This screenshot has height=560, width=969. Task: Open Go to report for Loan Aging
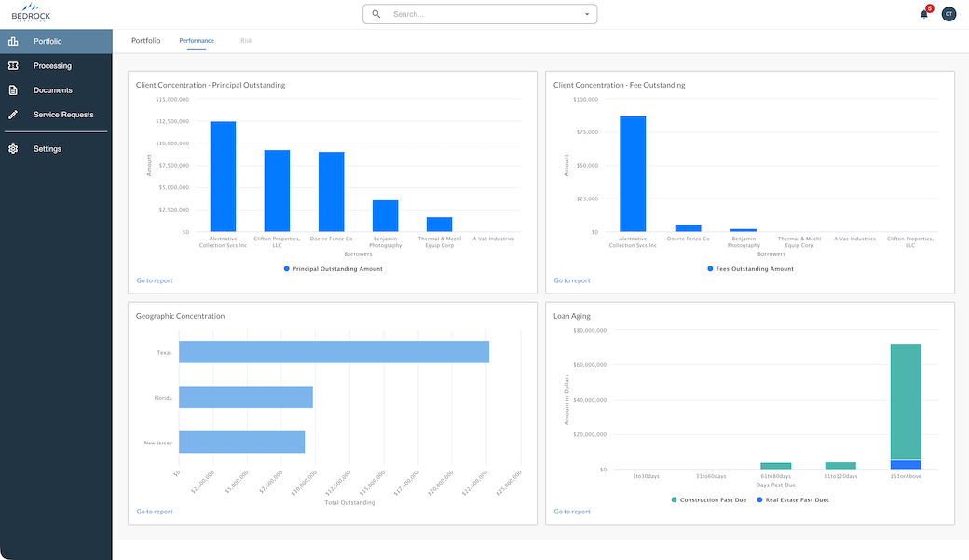point(572,512)
